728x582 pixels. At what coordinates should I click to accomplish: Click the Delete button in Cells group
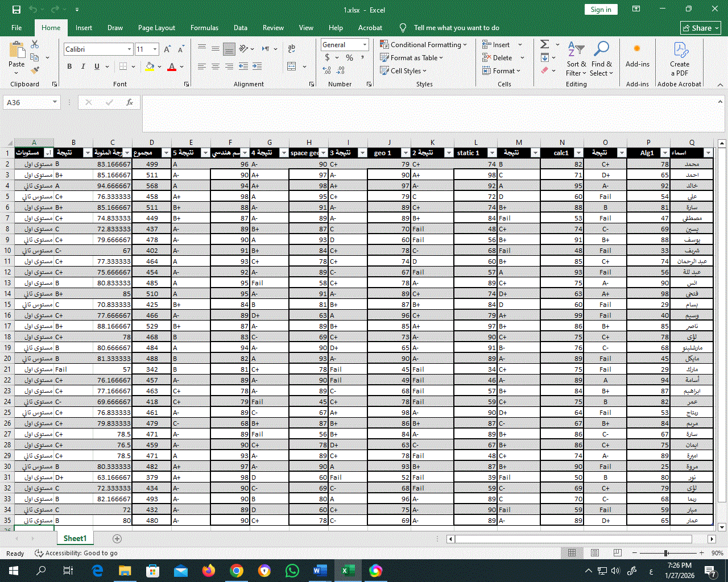[503, 58]
